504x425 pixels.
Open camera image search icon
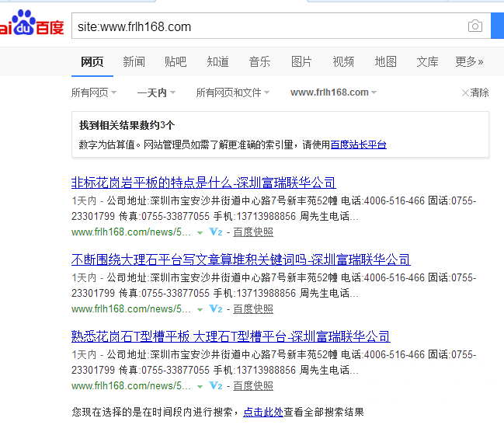pyautogui.click(x=475, y=26)
